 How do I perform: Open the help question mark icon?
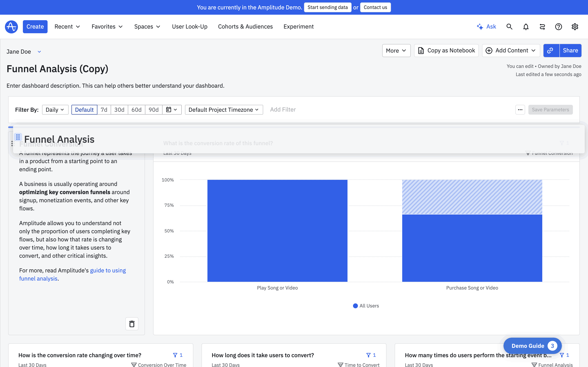[x=558, y=27]
